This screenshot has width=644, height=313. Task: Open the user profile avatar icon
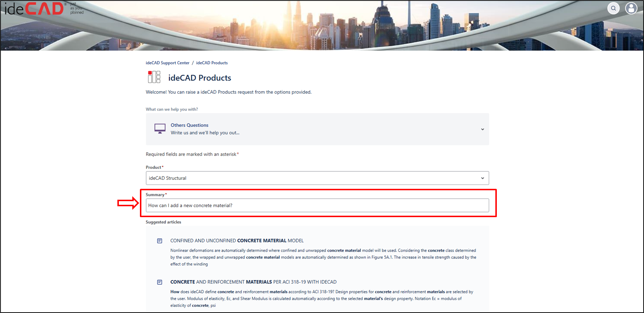click(x=631, y=8)
